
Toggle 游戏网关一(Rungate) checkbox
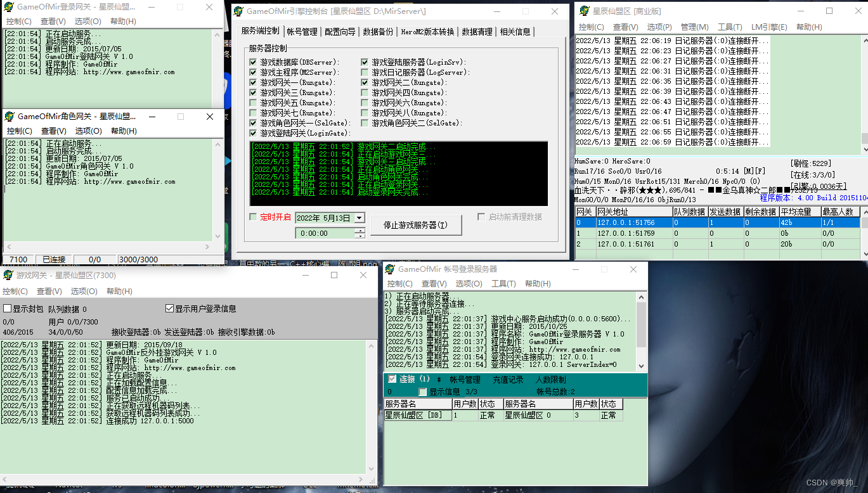(x=253, y=82)
